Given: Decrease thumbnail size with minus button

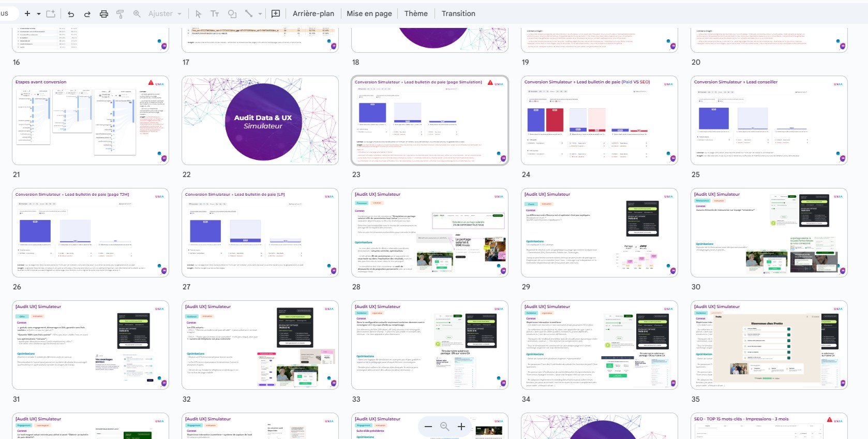Looking at the screenshot, I should tap(428, 427).
